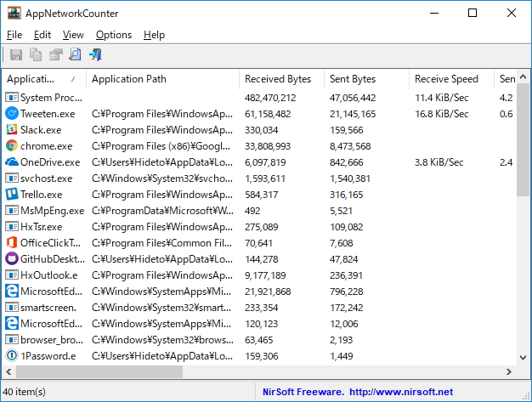The height and width of the screenshot is (402, 532).
Task: Select receive speed 3.8 KiB/Sec
Action: (x=439, y=162)
